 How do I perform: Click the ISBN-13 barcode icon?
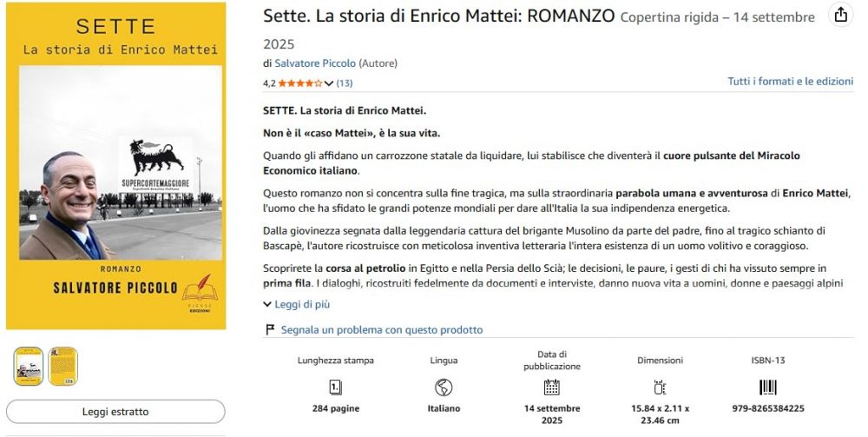click(x=767, y=387)
